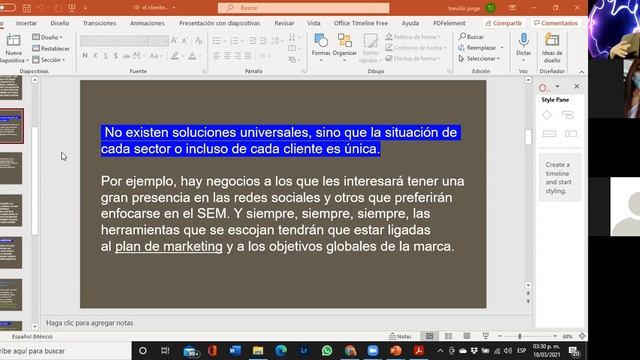Click the Comentarios button

tap(556, 23)
